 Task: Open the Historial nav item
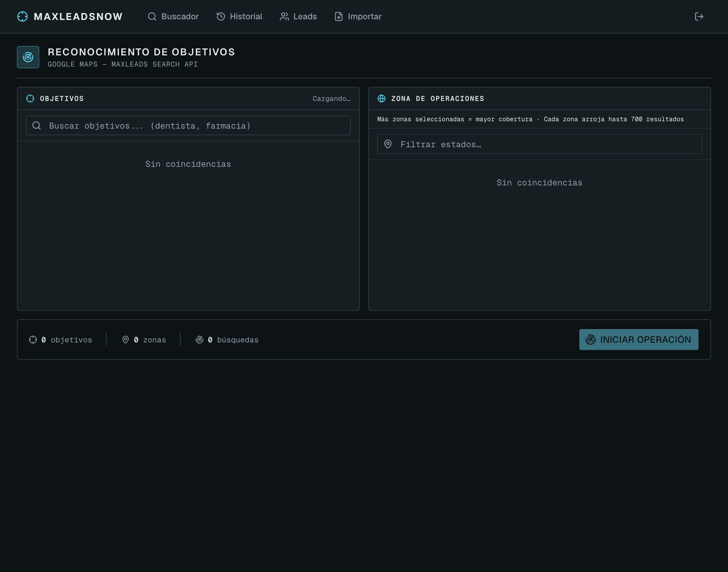click(240, 16)
